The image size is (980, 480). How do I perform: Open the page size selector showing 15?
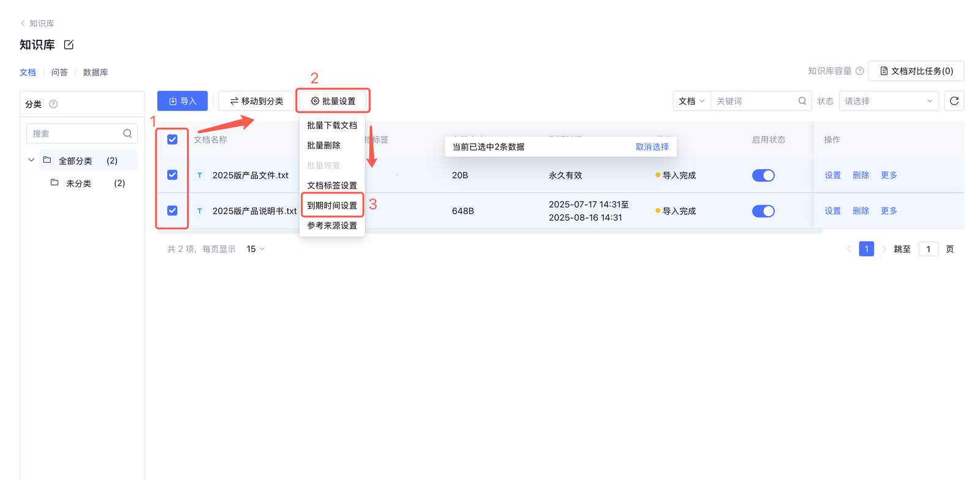[255, 249]
